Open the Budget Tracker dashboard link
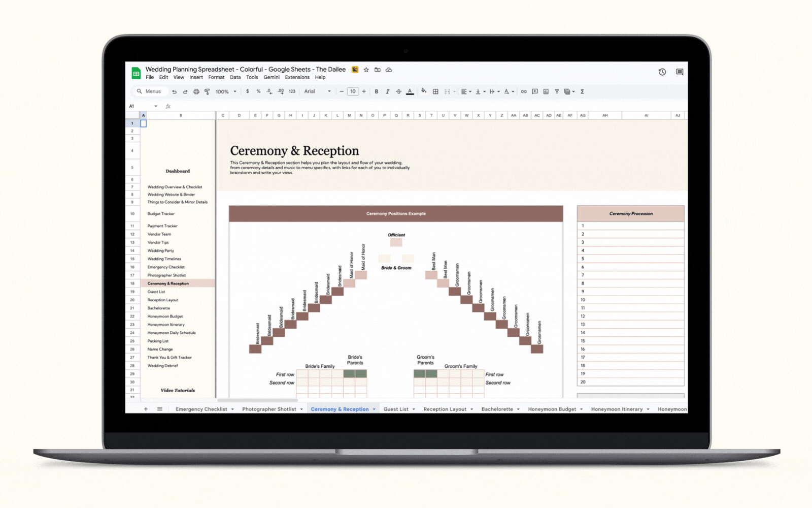The image size is (812, 508). [161, 214]
